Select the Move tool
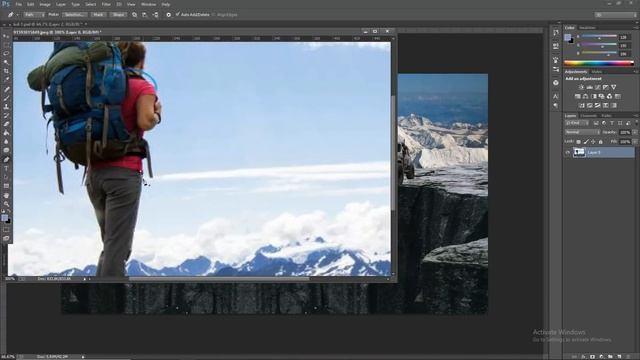The width and height of the screenshot is (640, 360). click(6, 36)
